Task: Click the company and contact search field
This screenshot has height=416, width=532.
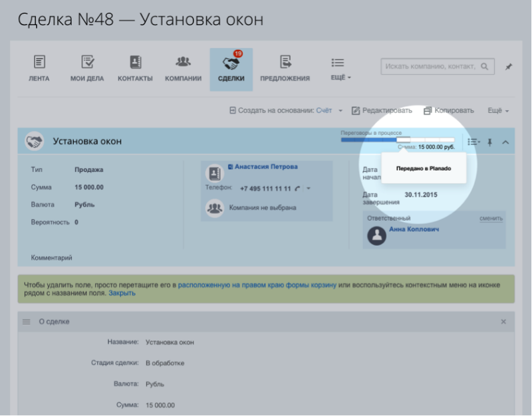Action: [x=438, y=66]
